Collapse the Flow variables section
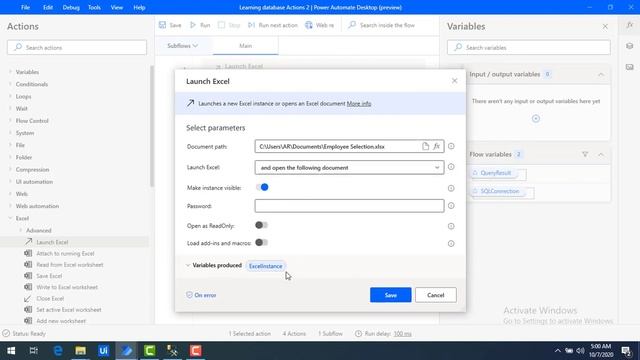 [x=601, y=154]
